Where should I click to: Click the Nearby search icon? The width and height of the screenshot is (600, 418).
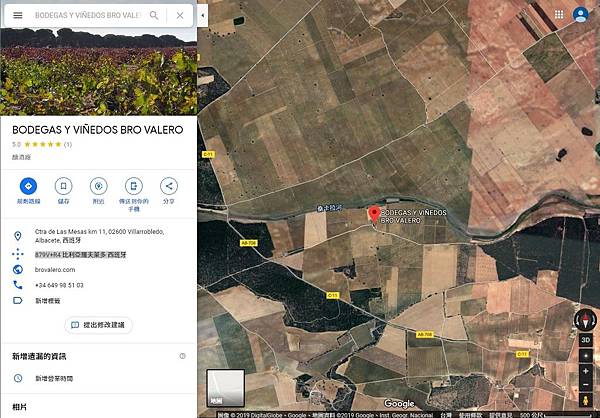pos(99,186)
